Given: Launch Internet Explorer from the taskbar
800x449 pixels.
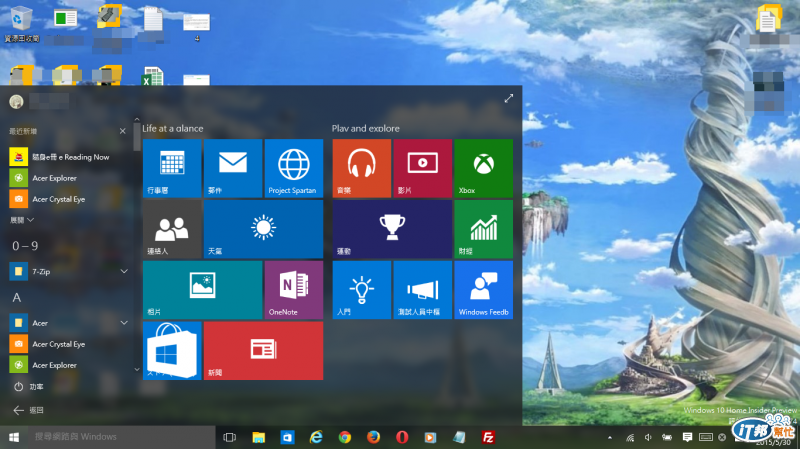Looking at the screenshot, I should pos(316,437).
